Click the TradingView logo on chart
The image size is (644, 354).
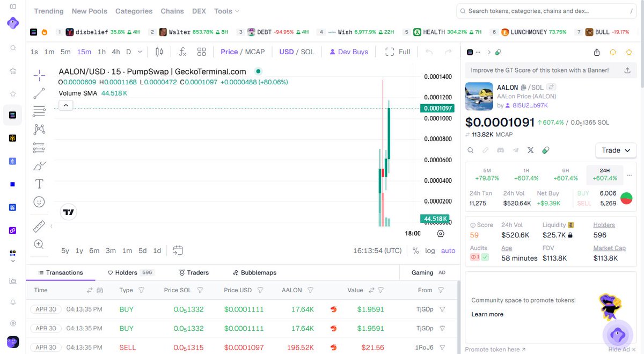[68, 212]
